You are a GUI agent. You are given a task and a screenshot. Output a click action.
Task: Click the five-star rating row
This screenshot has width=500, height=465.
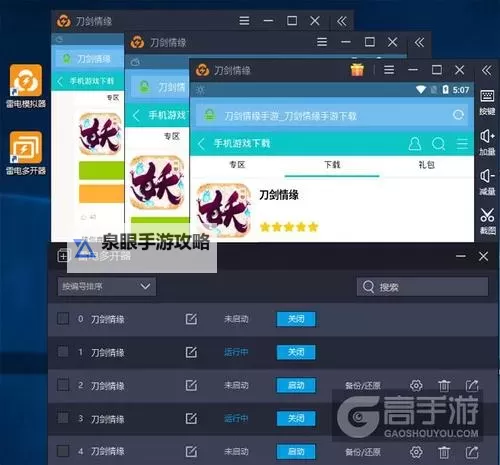click(289, 227)
